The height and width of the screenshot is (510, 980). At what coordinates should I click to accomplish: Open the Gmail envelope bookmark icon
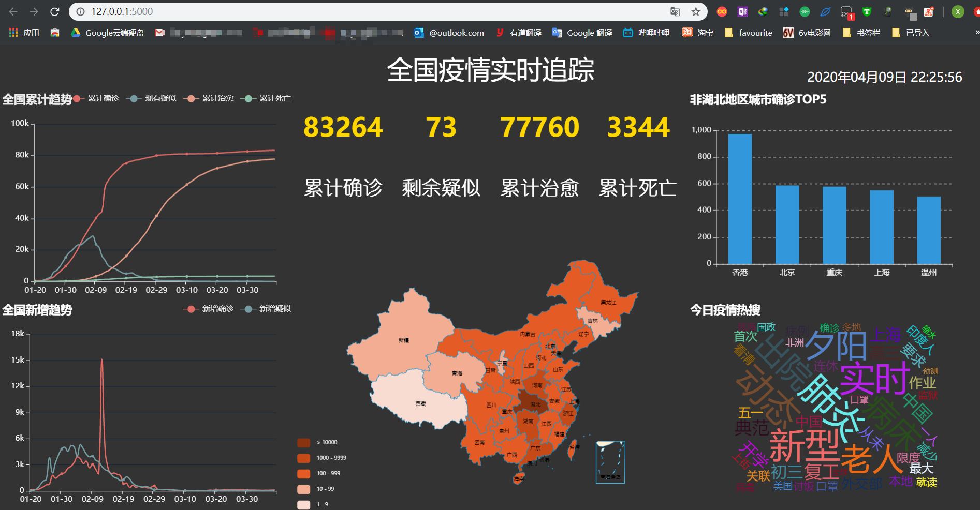tap(160, 33)
